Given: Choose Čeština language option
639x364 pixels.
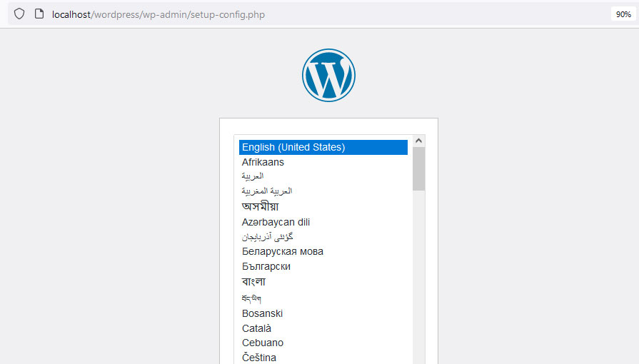Looking at the screenshot, I should click(323, 358).
